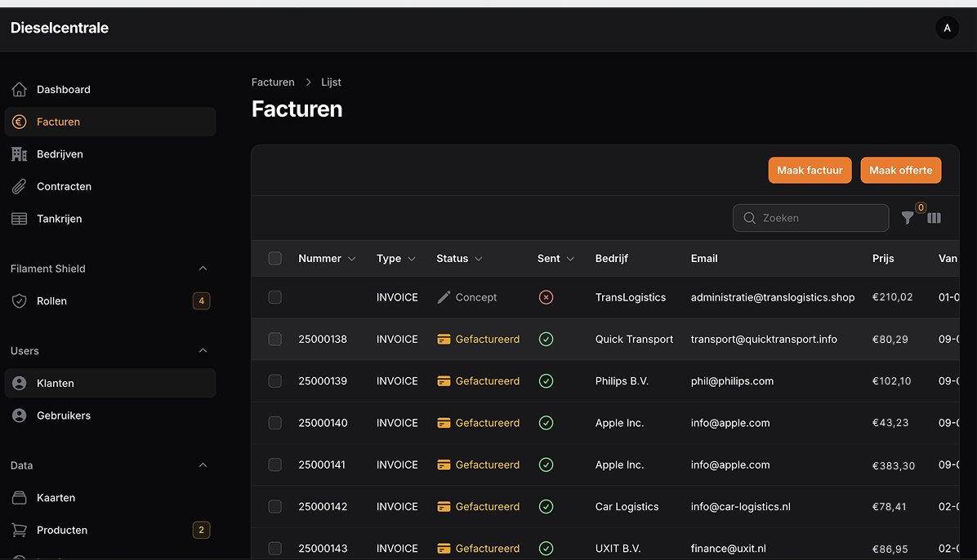This screenshot has width=977, height=560.
Task: Click the euro icon beside Facturen
Action: 20,122
